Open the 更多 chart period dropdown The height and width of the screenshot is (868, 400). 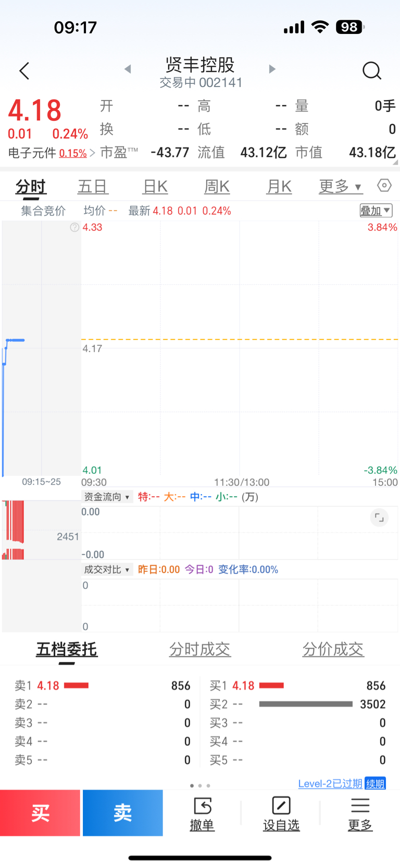341,186
